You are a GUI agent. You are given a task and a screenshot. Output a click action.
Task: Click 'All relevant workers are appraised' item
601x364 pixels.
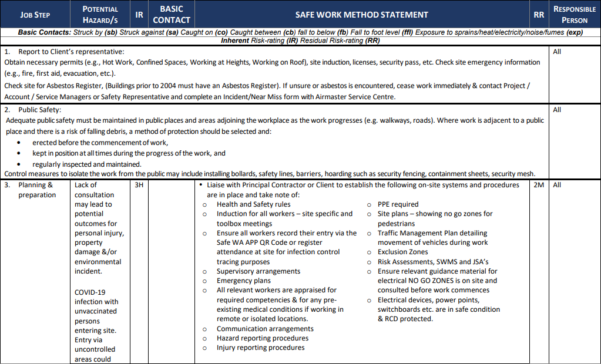coord(280,304)
